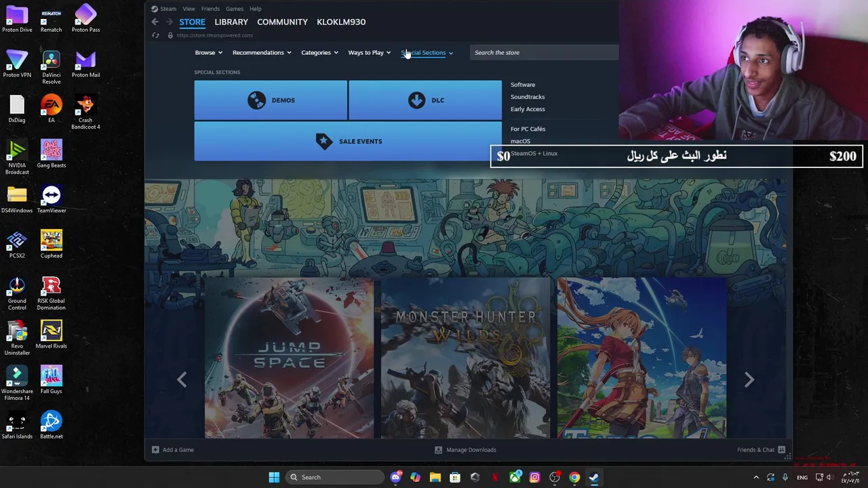Open the Help menu in Steam
This screenshot has height=488, width=868.
(x=255, y=9)
